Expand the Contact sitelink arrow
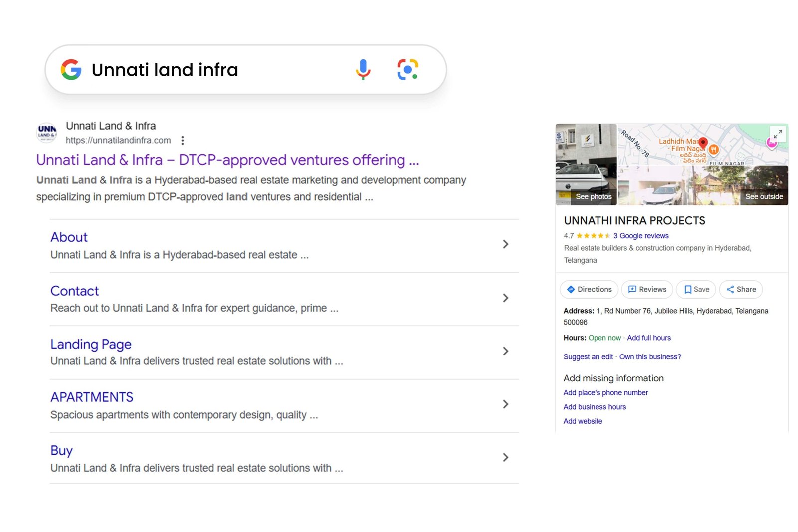The image size is (798, 532). (x=505, y=298)
